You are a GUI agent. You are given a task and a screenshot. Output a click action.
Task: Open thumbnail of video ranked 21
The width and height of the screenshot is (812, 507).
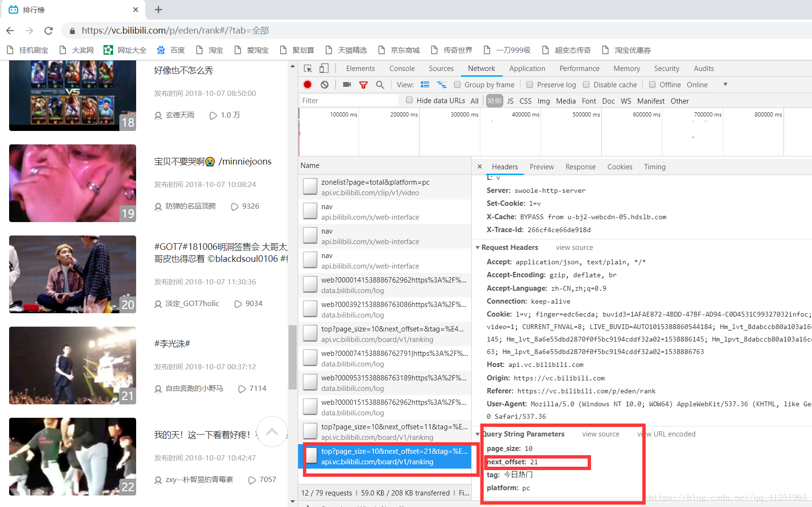[72, 366]
